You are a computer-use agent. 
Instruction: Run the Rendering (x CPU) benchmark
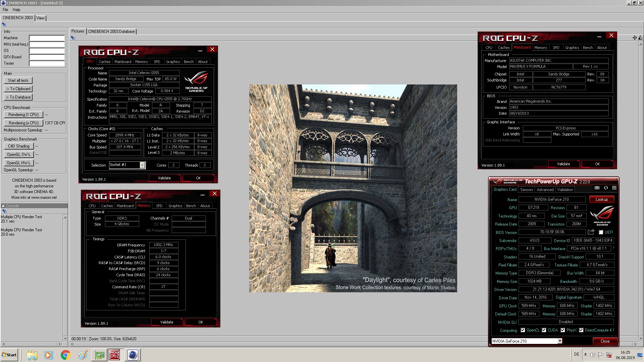[x=23, y=123]
